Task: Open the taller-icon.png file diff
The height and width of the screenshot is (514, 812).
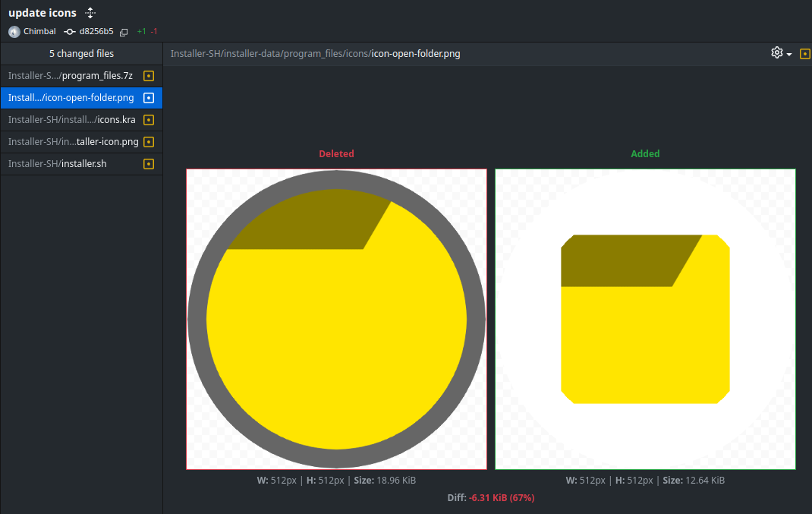Action: (81, 142)
